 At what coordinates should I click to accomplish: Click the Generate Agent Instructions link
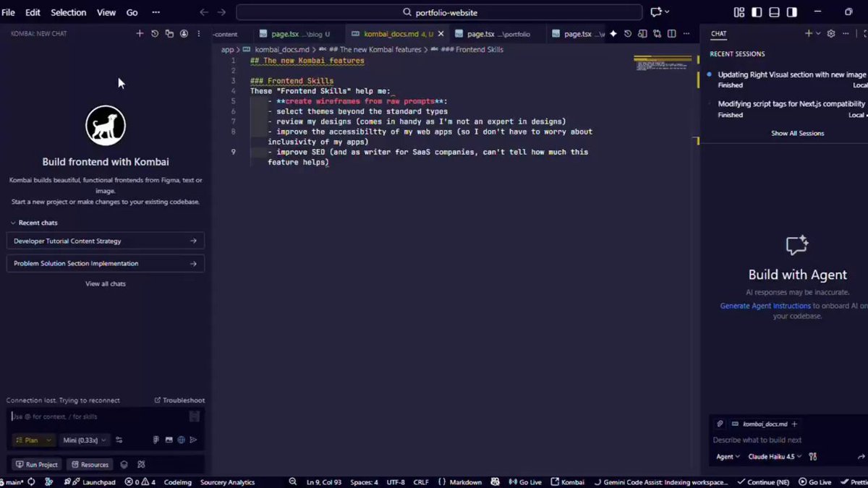click(x=765, y=306)
